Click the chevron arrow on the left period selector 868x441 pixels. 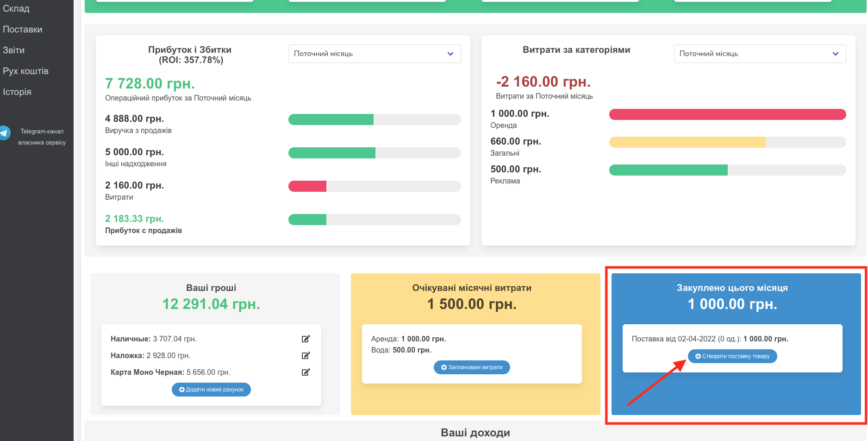pos(450,54)
